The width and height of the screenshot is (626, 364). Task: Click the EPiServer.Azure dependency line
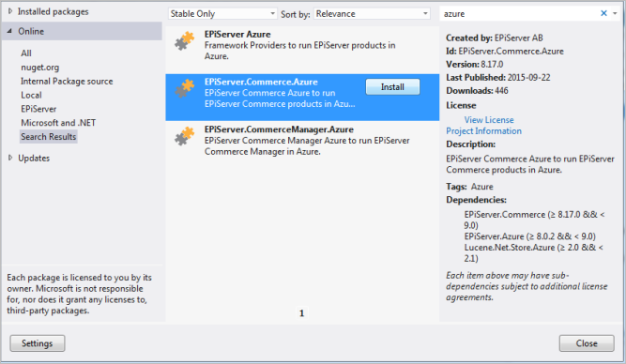tap(529, 236)
